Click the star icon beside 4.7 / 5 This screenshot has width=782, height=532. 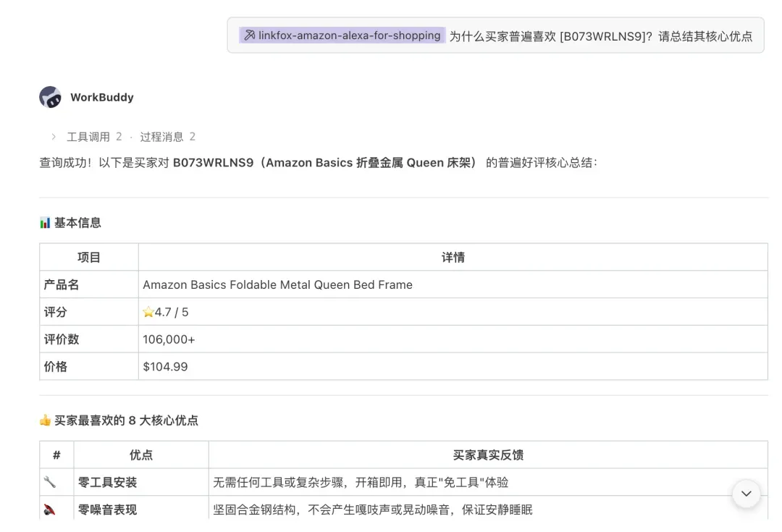(x=148, y=312)
